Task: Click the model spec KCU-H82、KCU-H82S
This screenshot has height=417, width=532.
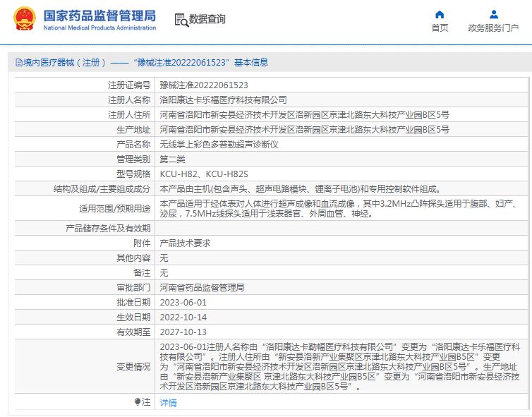Action: pos(204,174)
